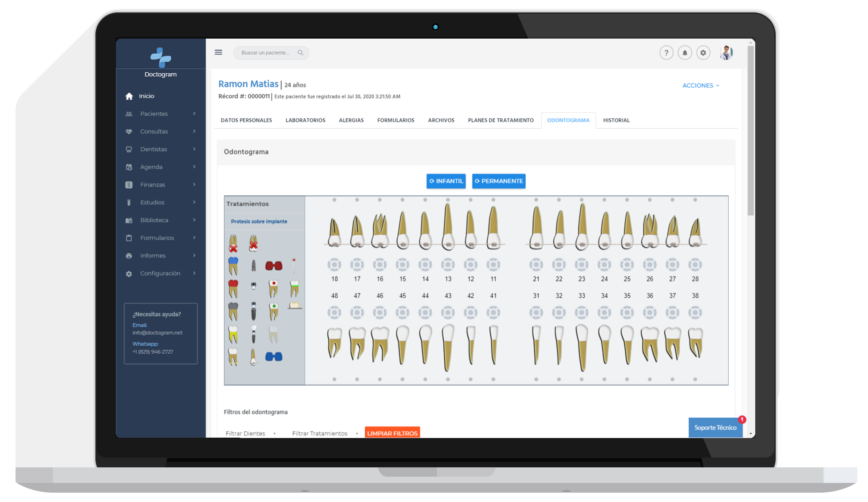Click the notifications bell icon
The image size is (868, 502).
tap(685, 53)
